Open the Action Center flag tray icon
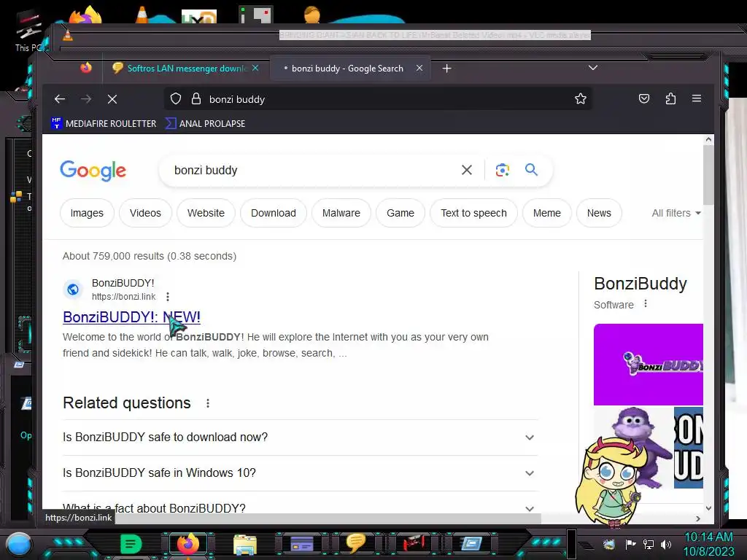 point(630,544)
